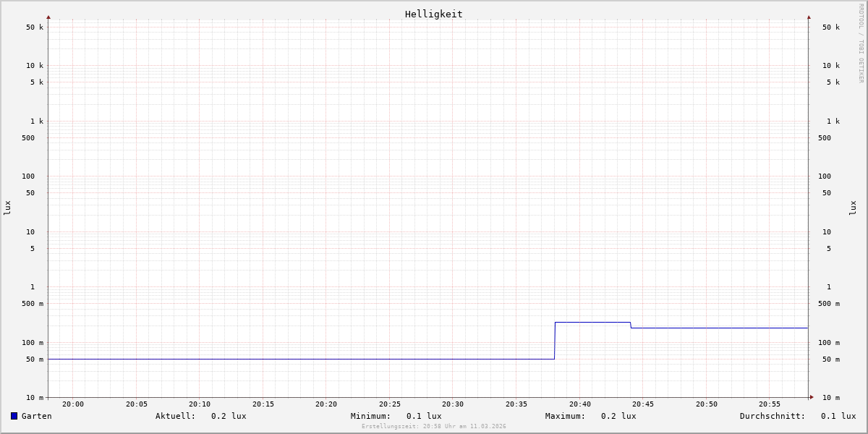Image resolution: width=868 pixels, height=434 pixels.
Task: Click the 20:40 time axis label
Action: tap(580, 404)
